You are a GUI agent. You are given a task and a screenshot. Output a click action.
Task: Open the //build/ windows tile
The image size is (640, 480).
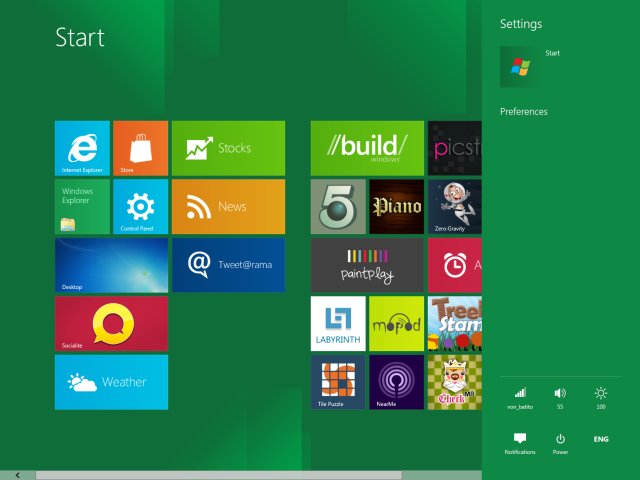point(367,148)
